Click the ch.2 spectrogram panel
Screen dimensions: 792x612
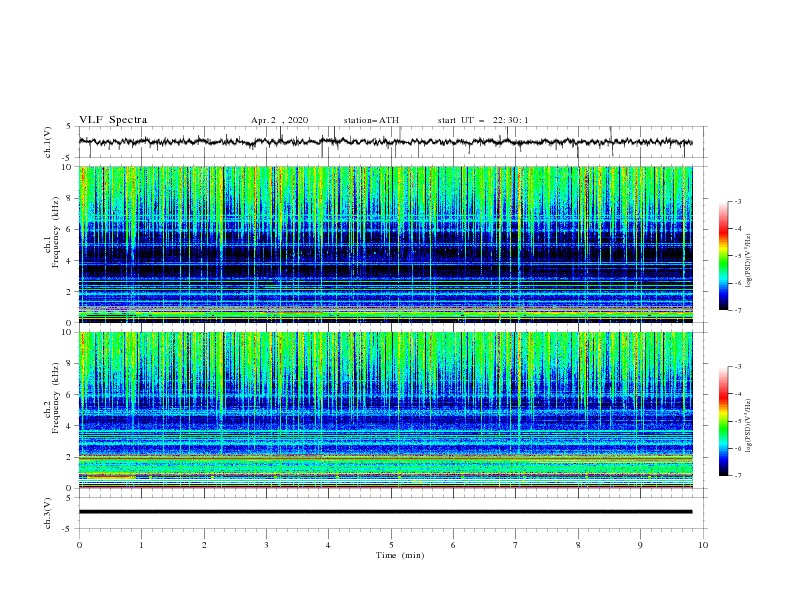coord(385,410)
